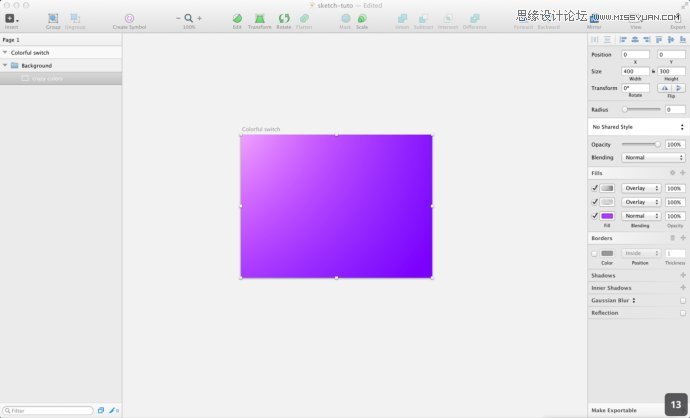Viewport: 690px width, 418px height.
Task: Click Make Exportable
Action: (614, 410)
